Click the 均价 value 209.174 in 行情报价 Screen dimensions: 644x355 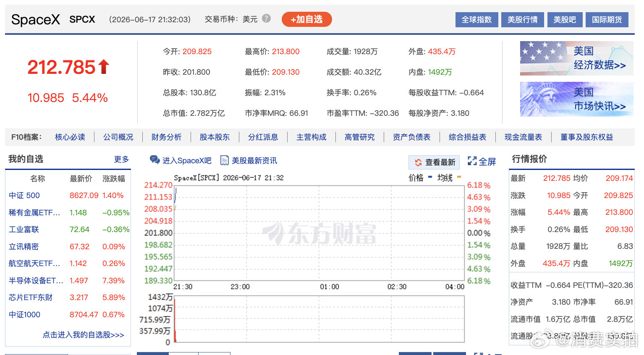click(x=619, y=178)
